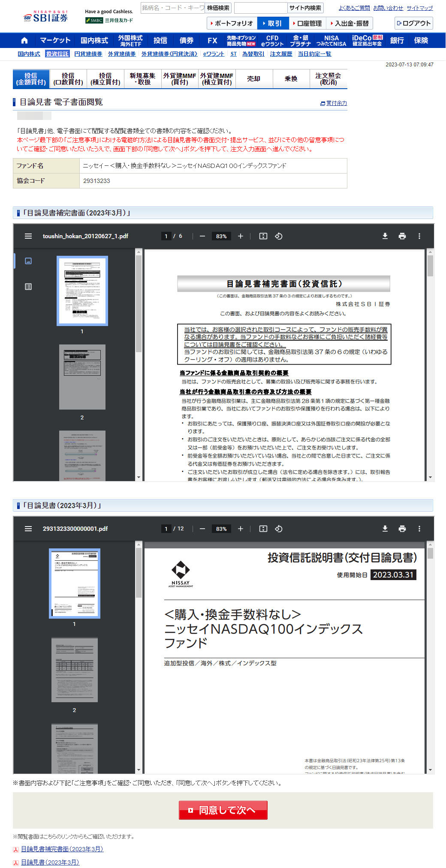
Task: Open more actions menu in first PDF
Action: pyautogui.click(x=419, y=236)
